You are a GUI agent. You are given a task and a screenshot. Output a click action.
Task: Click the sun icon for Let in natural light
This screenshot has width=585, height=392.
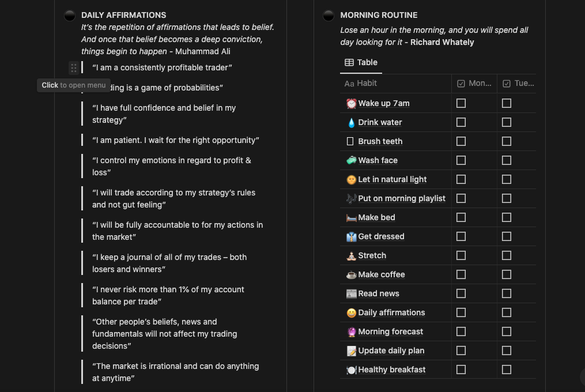[351, 180]
